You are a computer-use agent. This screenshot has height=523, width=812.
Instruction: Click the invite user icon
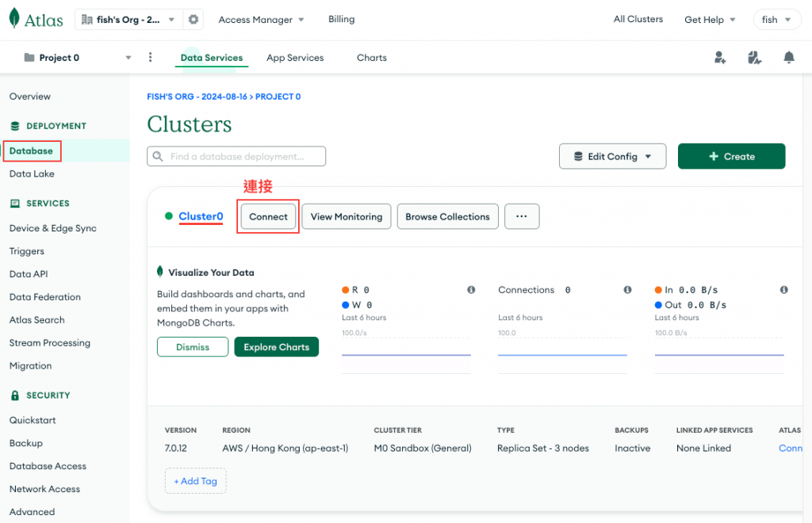720,57
